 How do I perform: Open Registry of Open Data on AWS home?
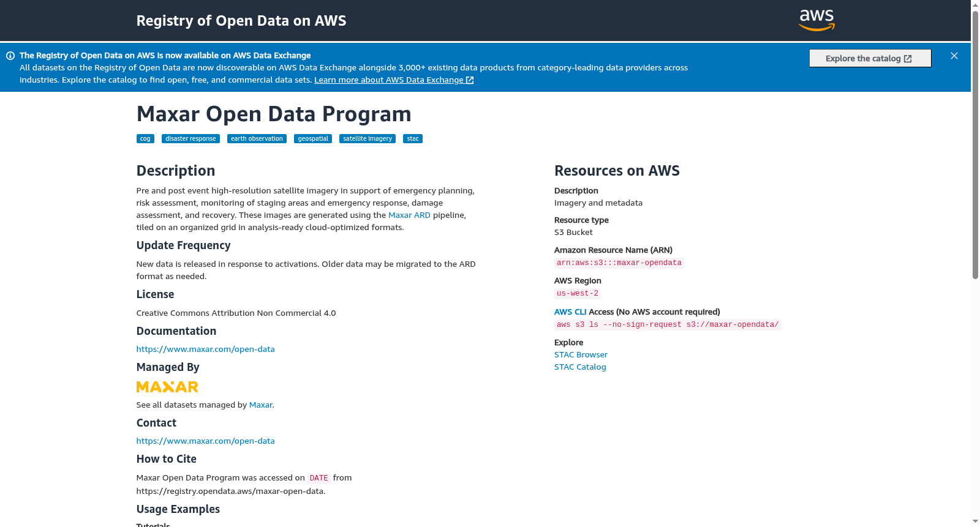pos(241,21)
